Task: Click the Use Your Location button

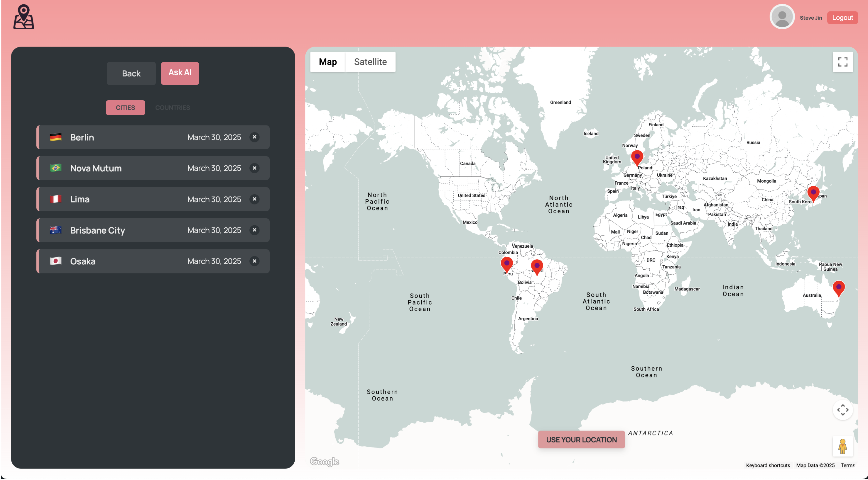Action: pos(581,440)
